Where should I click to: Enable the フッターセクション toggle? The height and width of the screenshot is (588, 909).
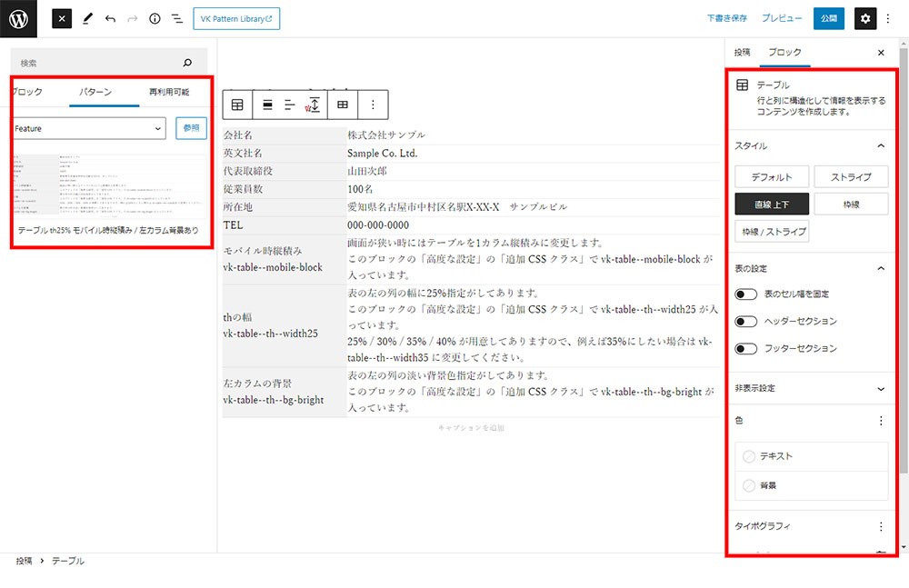(x=746, y=349)
